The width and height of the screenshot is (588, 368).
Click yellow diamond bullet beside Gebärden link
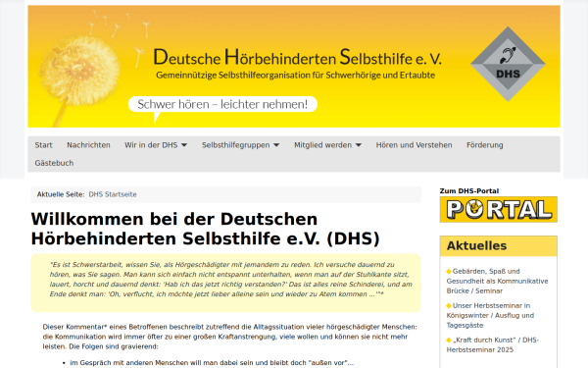coord(449,271)
